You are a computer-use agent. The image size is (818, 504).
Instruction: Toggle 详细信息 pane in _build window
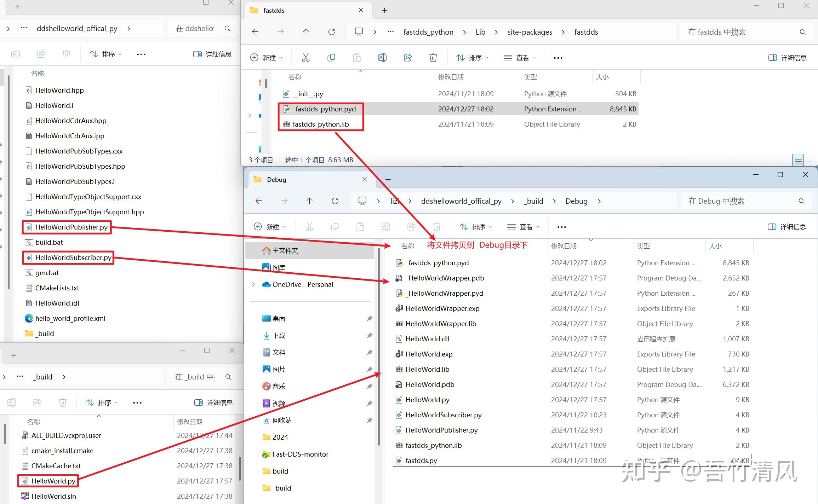[x=213, y=402]
